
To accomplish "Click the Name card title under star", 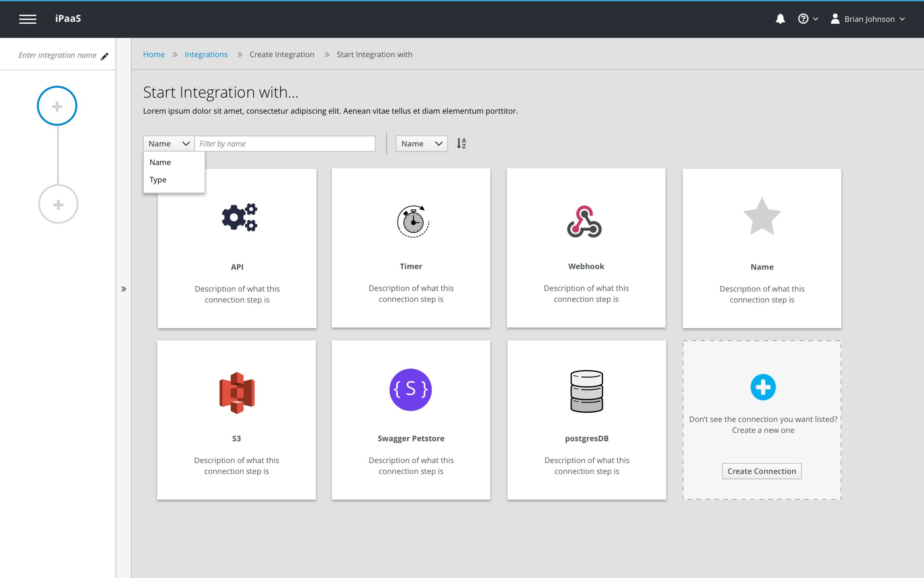I will pos(762,267).
